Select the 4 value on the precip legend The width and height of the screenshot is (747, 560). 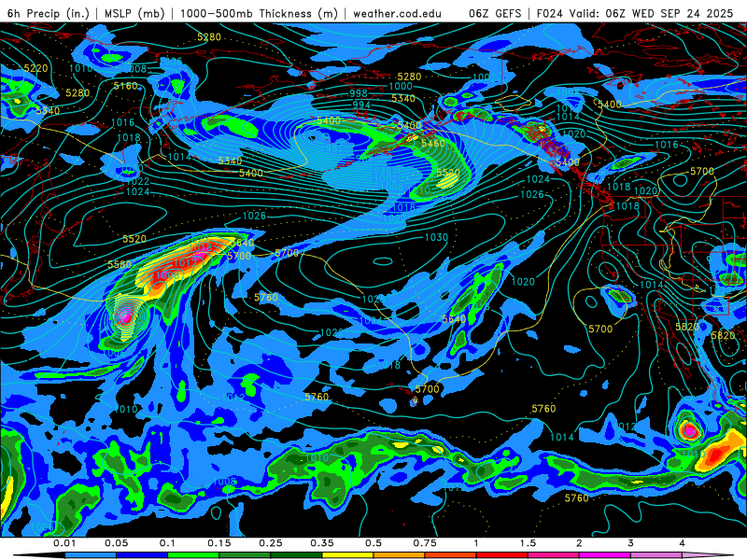[x=682, y=543]
